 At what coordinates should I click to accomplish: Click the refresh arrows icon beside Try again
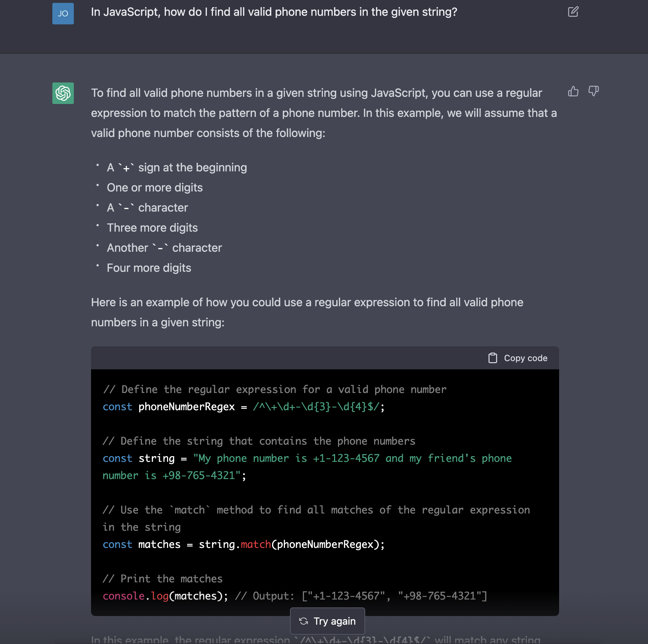click(304, 621)
